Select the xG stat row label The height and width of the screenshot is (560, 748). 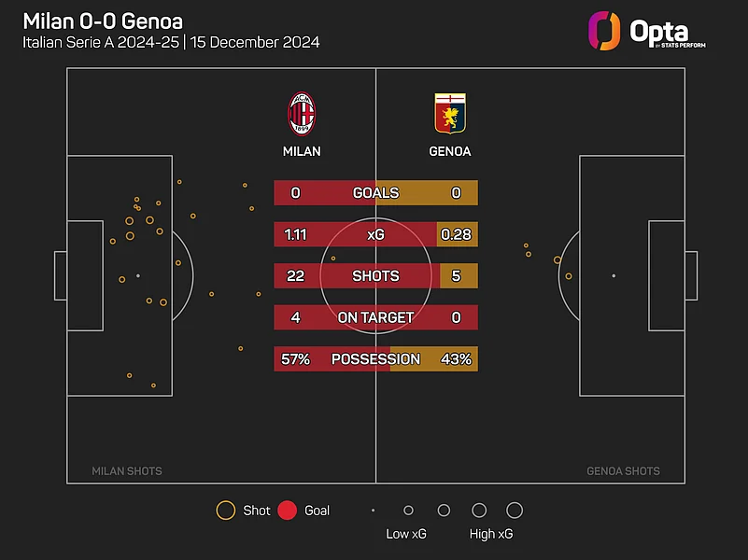tap(375, 234)
